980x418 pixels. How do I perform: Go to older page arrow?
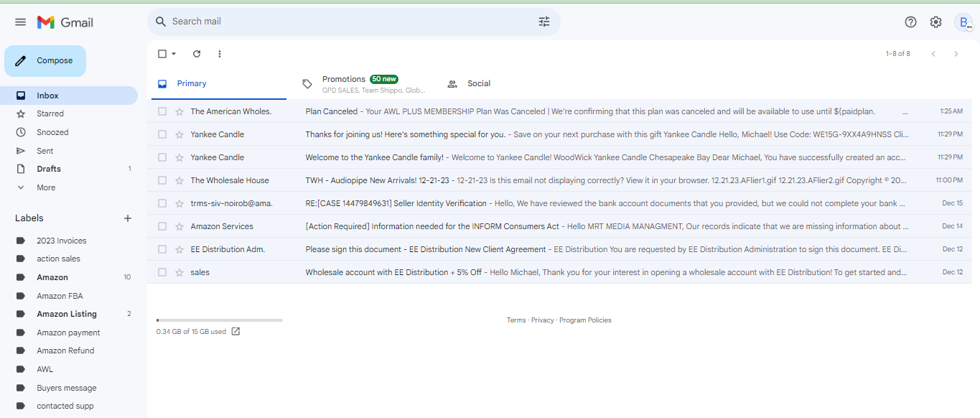[x=956, y=54]
